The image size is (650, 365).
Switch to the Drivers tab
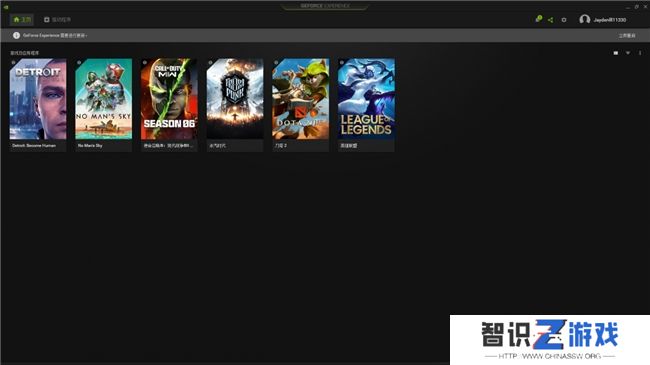tap(57, 19)
